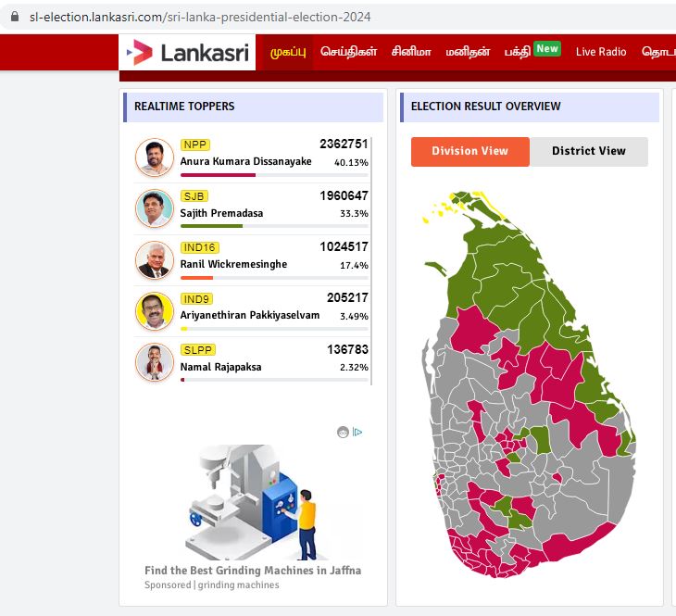
Task: Click Sajith Premadasa's portrait photo
Action: click(x=155, y=208)
